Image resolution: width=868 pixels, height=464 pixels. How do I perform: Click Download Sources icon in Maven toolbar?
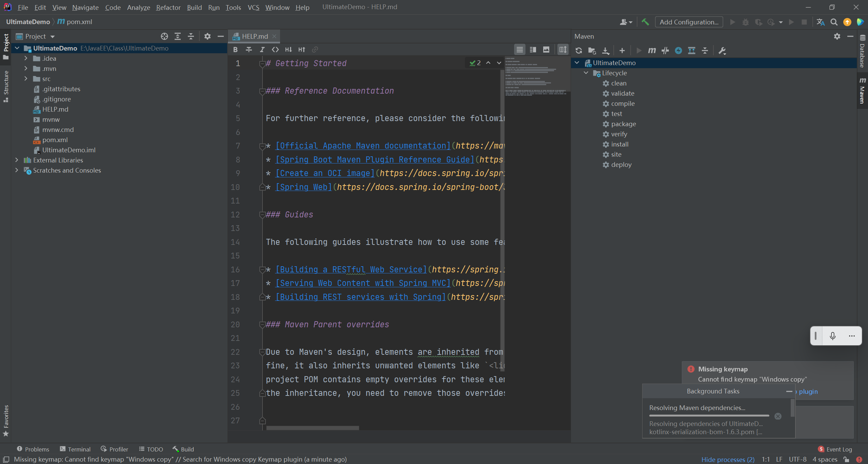coord(606,51)
